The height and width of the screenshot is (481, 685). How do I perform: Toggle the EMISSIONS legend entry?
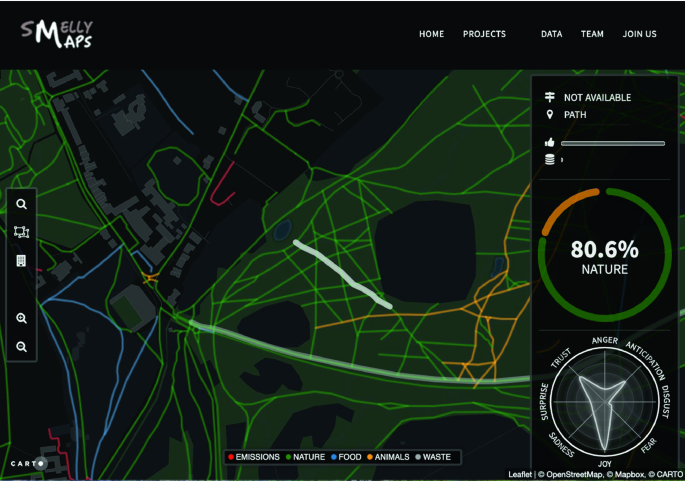254,457
